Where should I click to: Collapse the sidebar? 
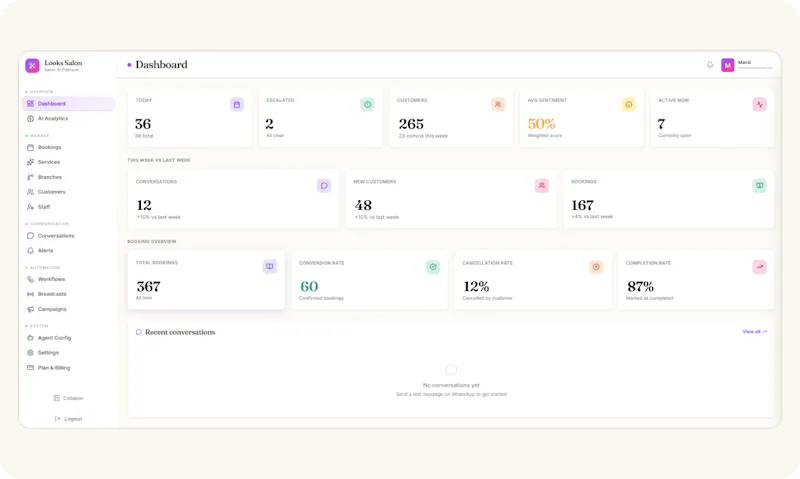[68, 398]
